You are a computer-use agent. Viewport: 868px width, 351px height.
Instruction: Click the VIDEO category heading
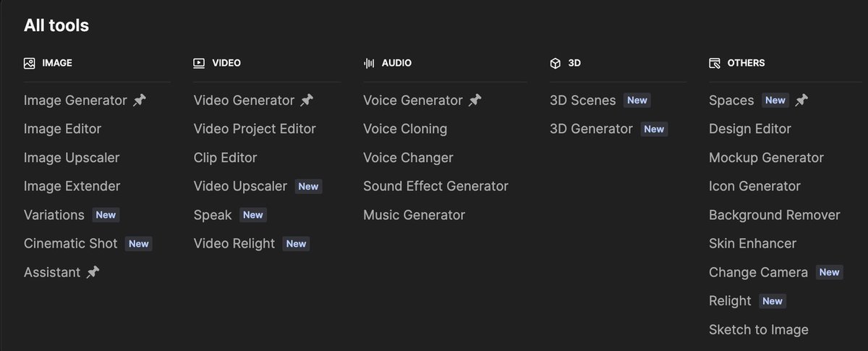[226, 63]
